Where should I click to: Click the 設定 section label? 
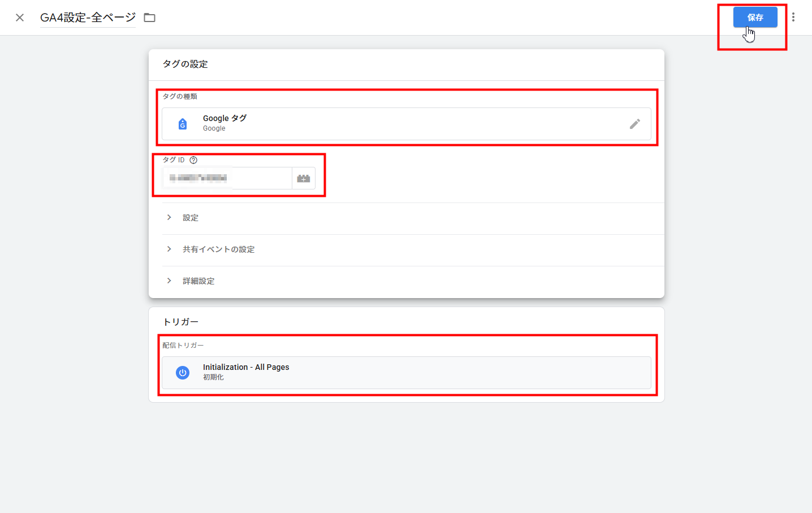(x=191, y=218)
